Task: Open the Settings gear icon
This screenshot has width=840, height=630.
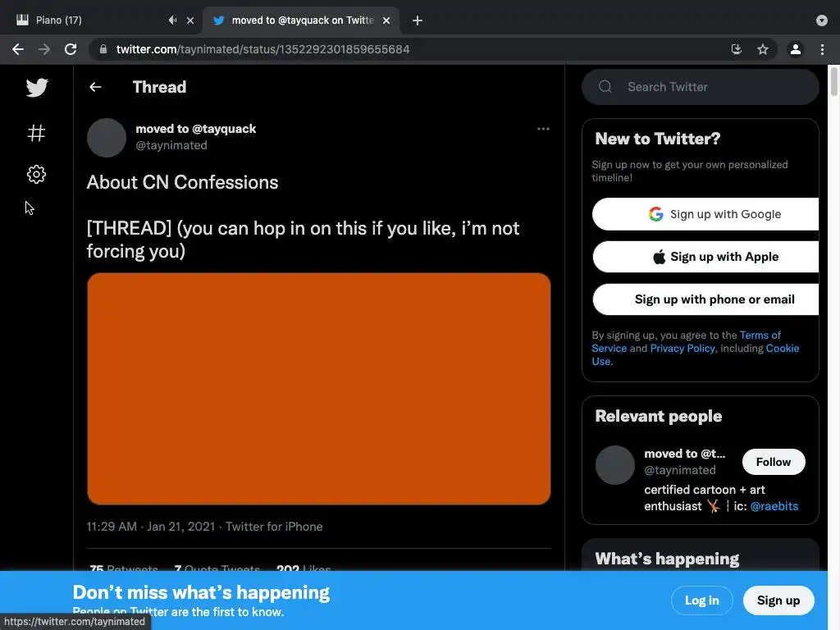Action: point(36,174)
